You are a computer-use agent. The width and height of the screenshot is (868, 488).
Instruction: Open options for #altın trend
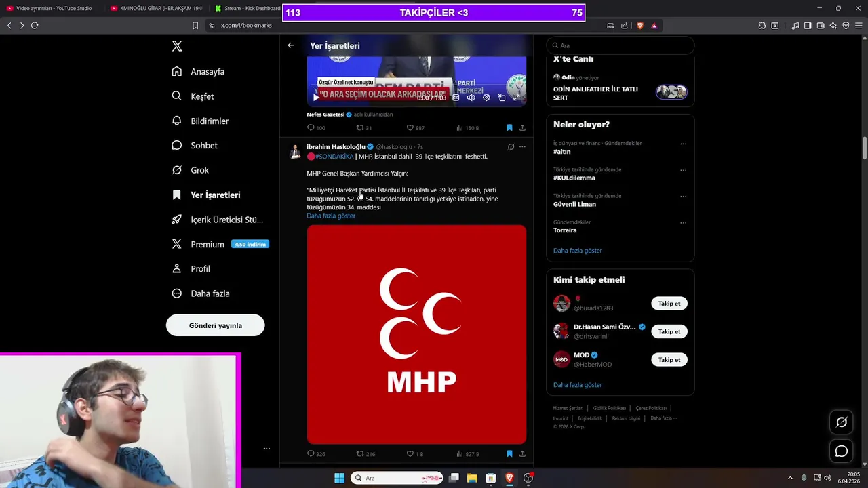pyautogui.click(x=683, y=144)
